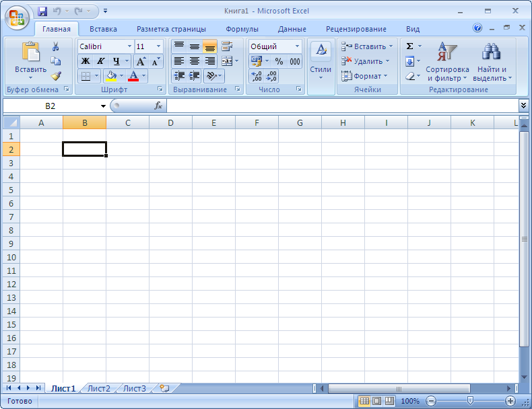Switch to Page Break Preview
Viewport: 532px width, 409px height.
[x=389, y=401]
